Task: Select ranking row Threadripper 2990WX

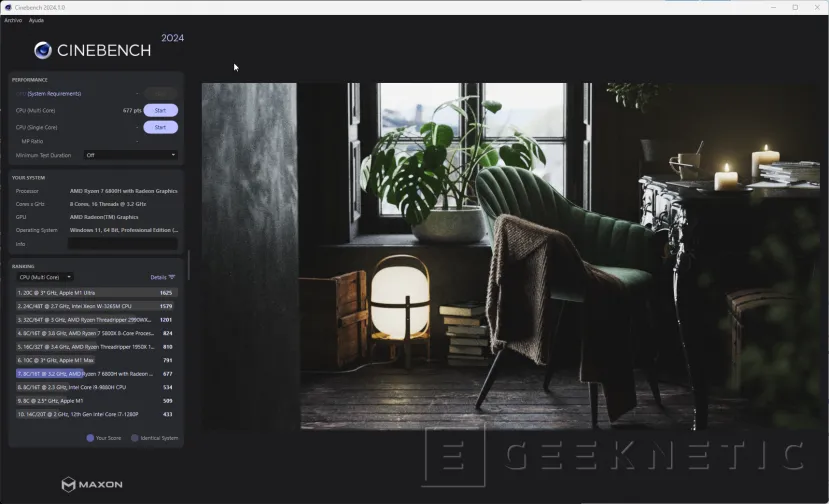Action: coord(97,320)
